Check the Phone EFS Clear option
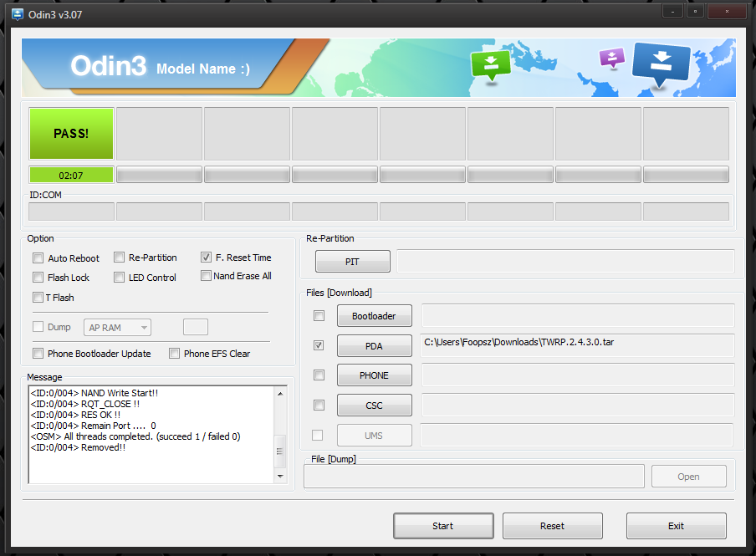Viewport: 756px width, 556px height. pyautogui.click(x=174, y=354)
